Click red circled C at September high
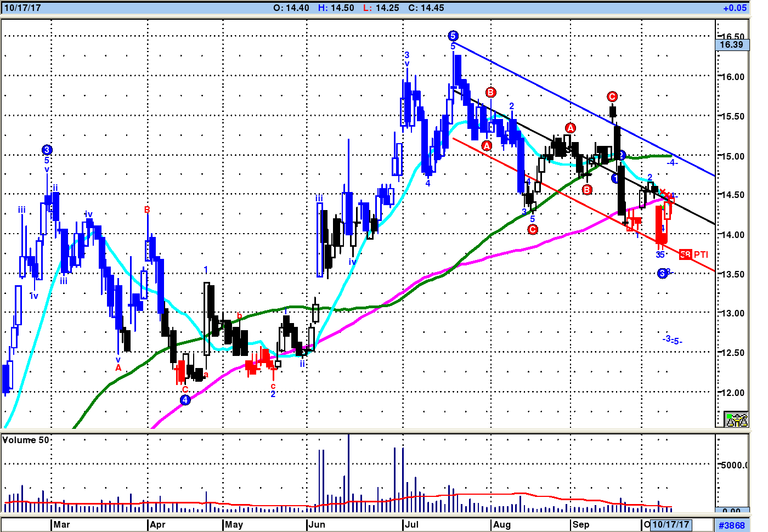 612,97
